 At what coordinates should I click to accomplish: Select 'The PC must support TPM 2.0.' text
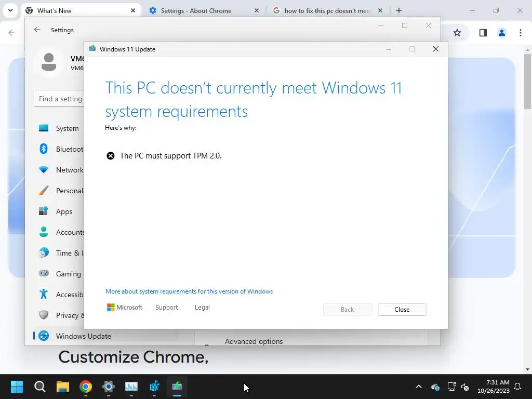(170, 156)
